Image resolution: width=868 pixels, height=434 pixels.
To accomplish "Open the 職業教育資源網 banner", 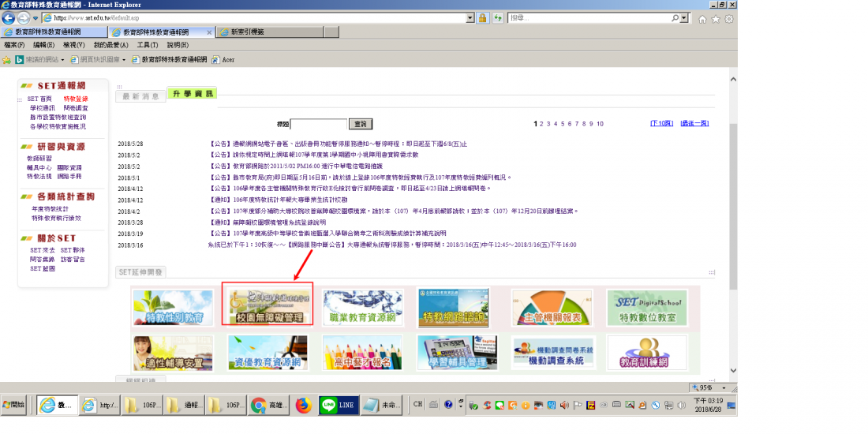I will pyautogui.click(x=363, y=308).
